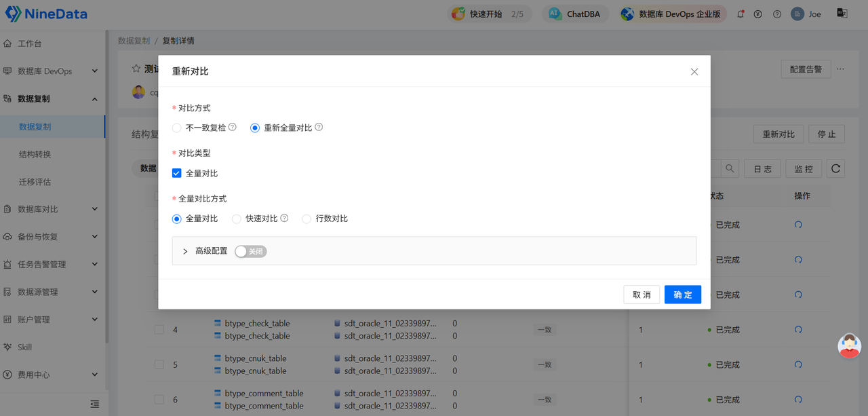
Task: Click the yuan billing icon in the top bar
Action: coord(758,14)
